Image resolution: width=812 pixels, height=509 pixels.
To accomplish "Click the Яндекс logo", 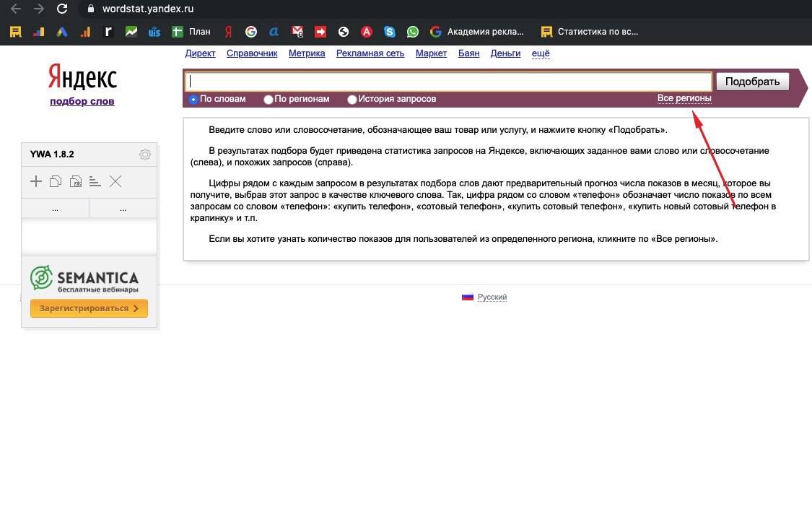I will click(82, 77).
